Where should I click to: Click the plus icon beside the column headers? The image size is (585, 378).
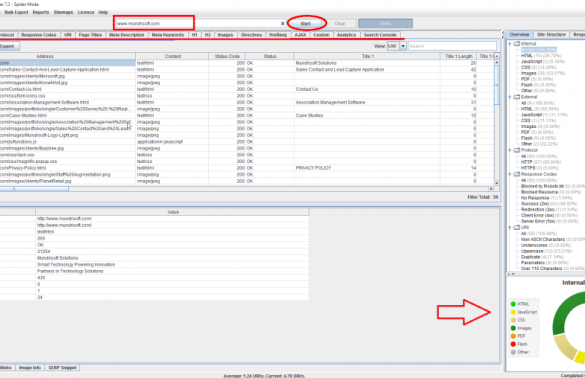click(x=496, y=56)
